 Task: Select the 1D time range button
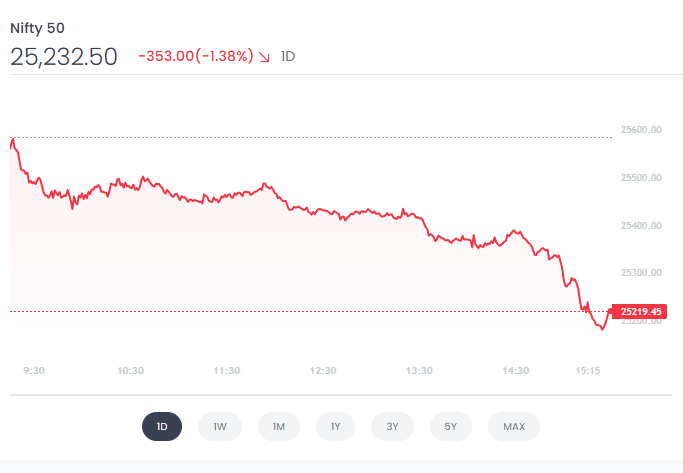pos(161,427)
